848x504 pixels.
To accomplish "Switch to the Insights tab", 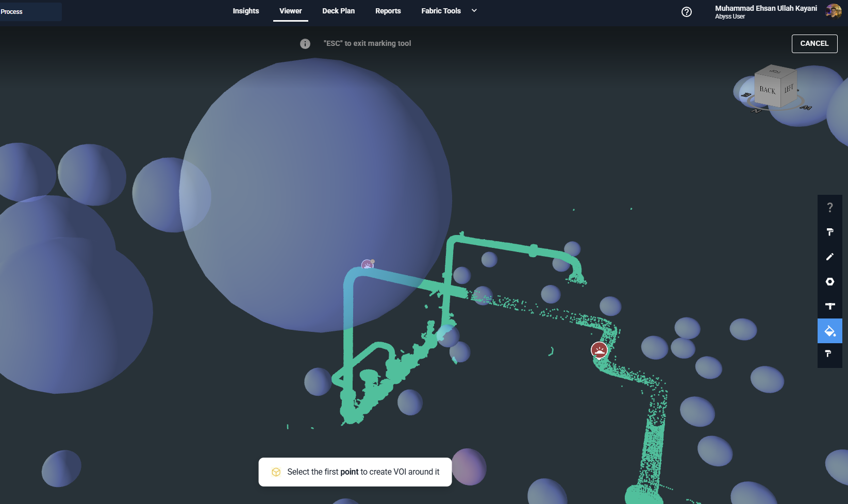I will point(246,11).
